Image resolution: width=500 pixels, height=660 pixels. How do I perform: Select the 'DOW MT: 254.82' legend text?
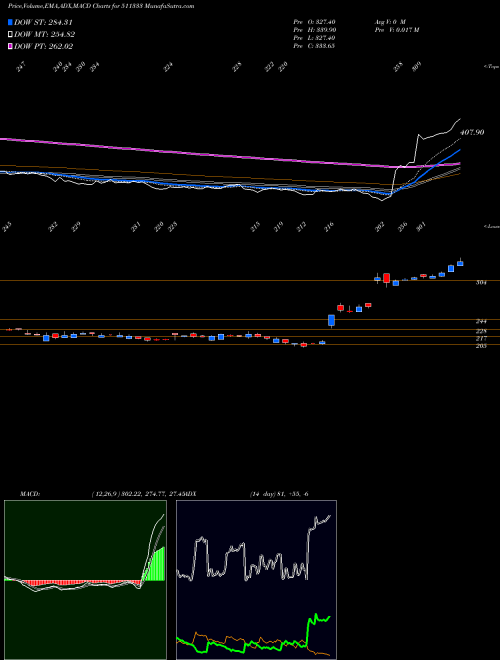(45, 35)
